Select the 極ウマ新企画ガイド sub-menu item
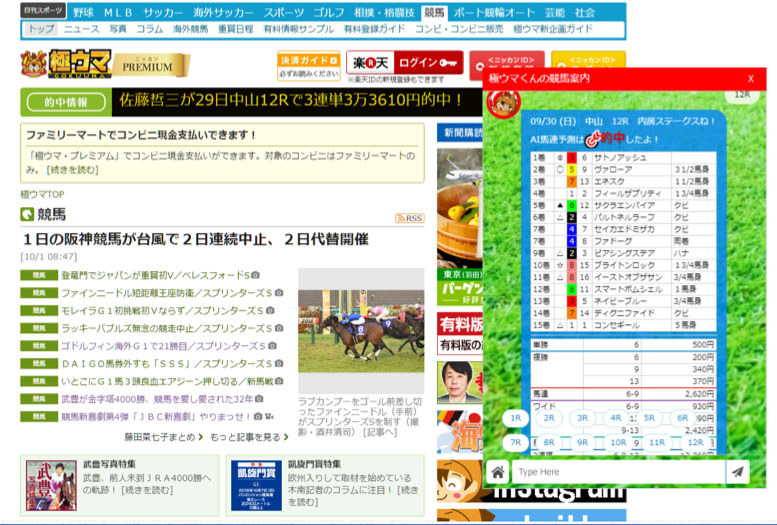Viewport: 777px width, 525px height. pos(553,29)
